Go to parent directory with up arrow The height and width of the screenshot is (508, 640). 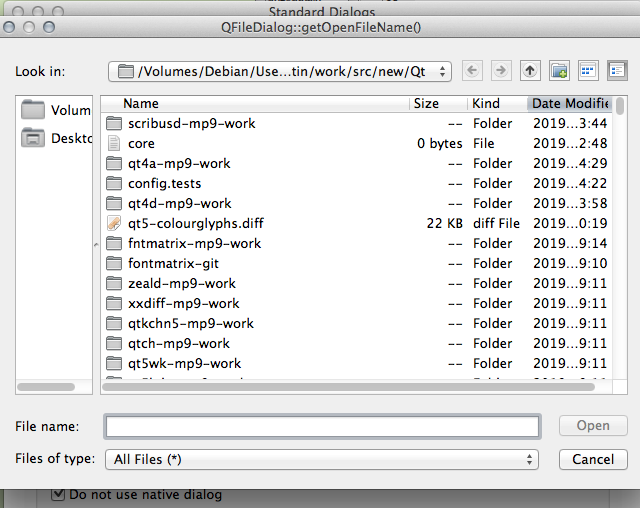pyautogui.click(x=530, y=71)
